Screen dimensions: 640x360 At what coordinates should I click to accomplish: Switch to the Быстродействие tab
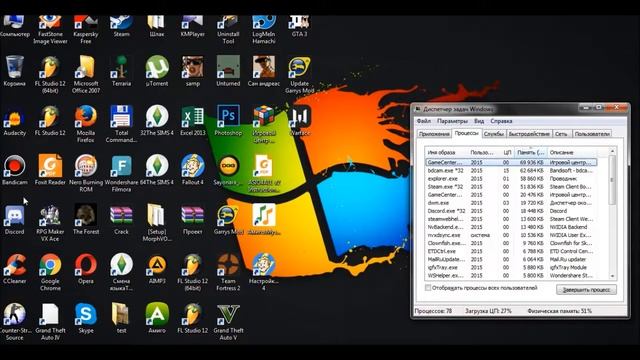tap(529, 134)
